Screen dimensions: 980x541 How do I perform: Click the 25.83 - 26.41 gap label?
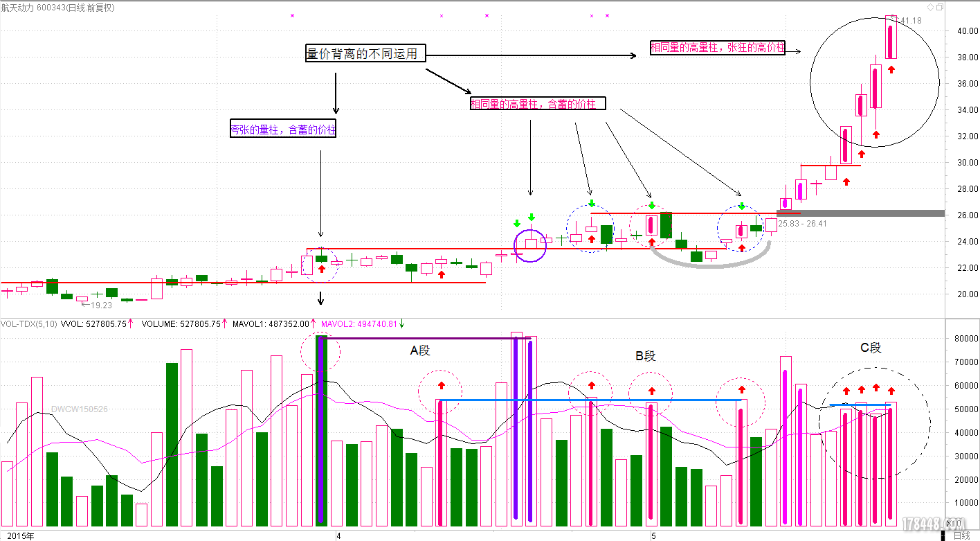tap(803, 224)
